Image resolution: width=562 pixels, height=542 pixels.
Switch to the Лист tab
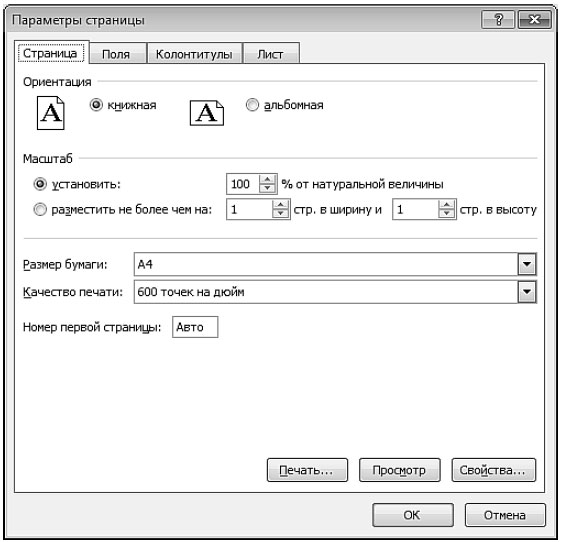pyautogui.click(x=271, y=54)
